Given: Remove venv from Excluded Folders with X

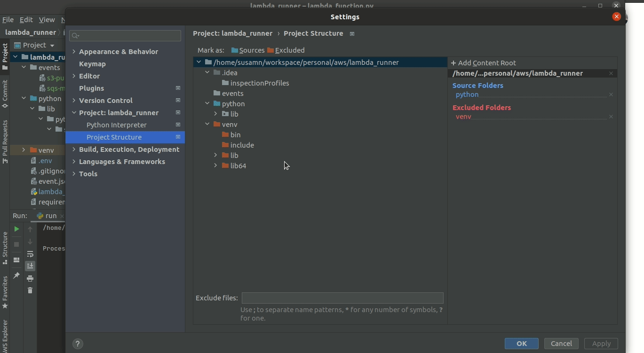Looking at the screenshot, I should pos(611,117).
